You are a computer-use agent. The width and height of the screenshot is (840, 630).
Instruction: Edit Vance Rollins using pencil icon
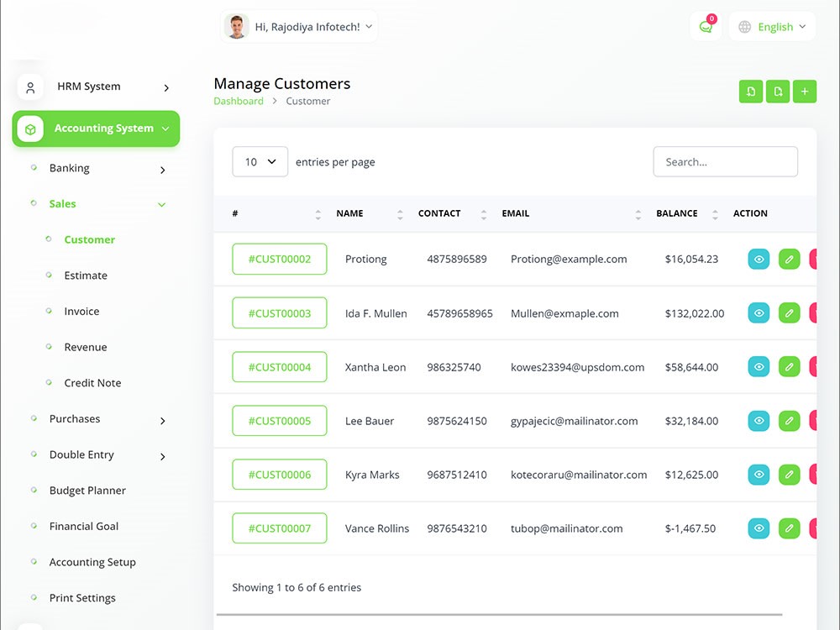click(789, 528)
